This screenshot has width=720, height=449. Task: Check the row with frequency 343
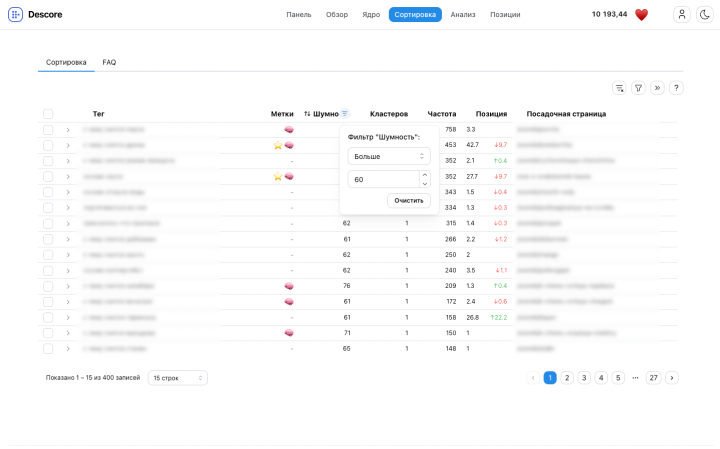point(48,192)
